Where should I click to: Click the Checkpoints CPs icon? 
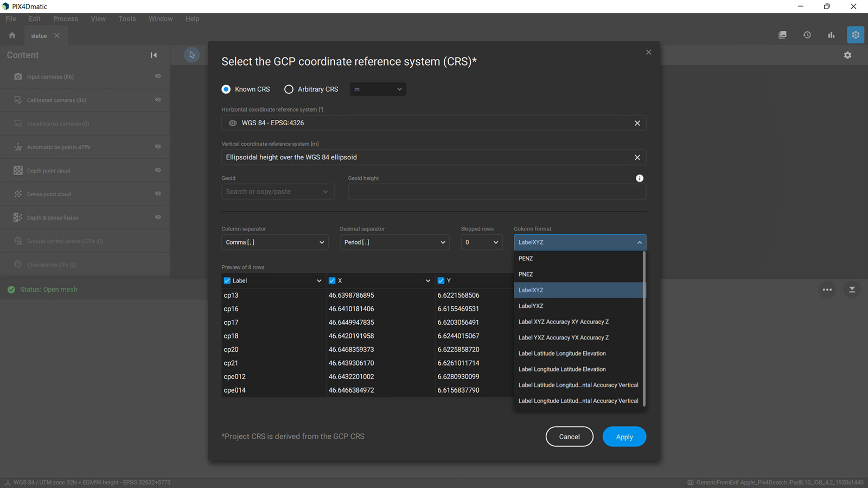(18, 264)
